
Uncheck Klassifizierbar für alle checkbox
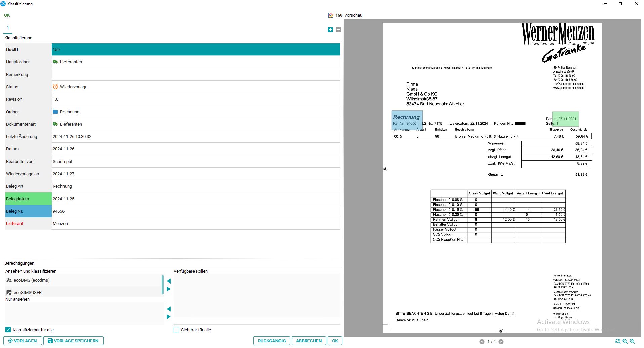coord(8,330)
